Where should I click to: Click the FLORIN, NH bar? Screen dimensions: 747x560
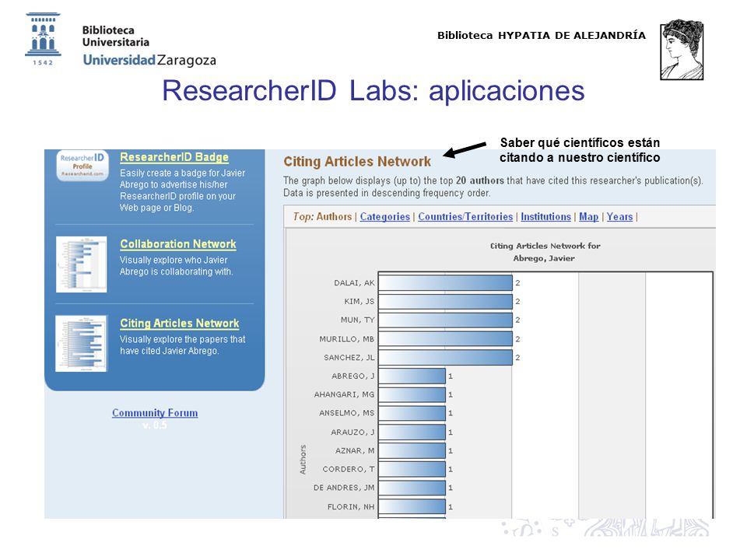412,507
